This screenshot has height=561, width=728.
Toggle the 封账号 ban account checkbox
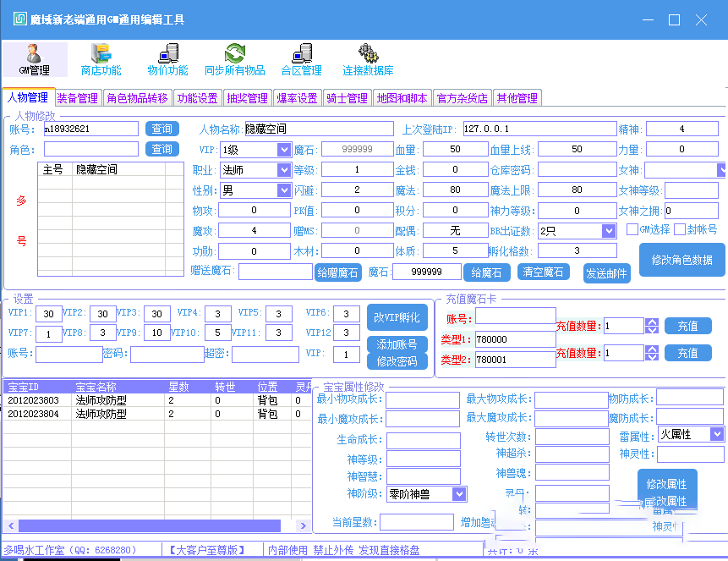coord(679,229)
